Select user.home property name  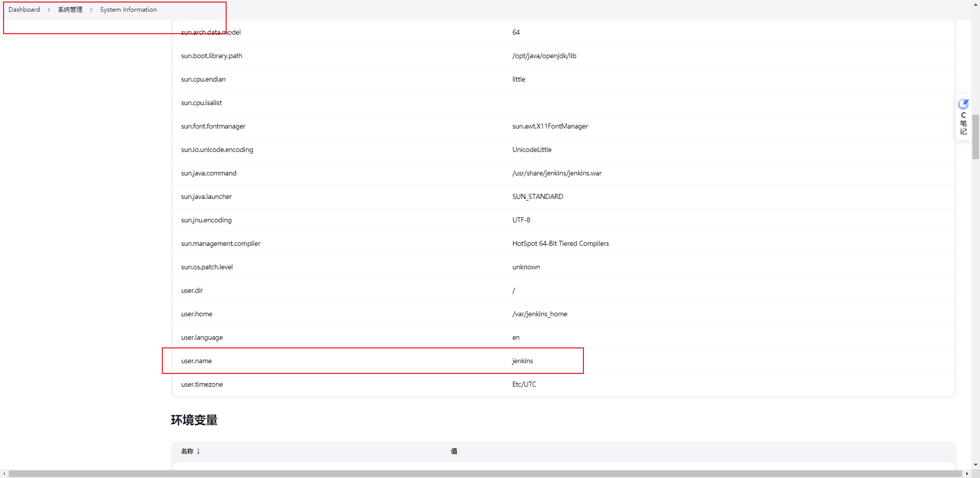click(197, 314)
